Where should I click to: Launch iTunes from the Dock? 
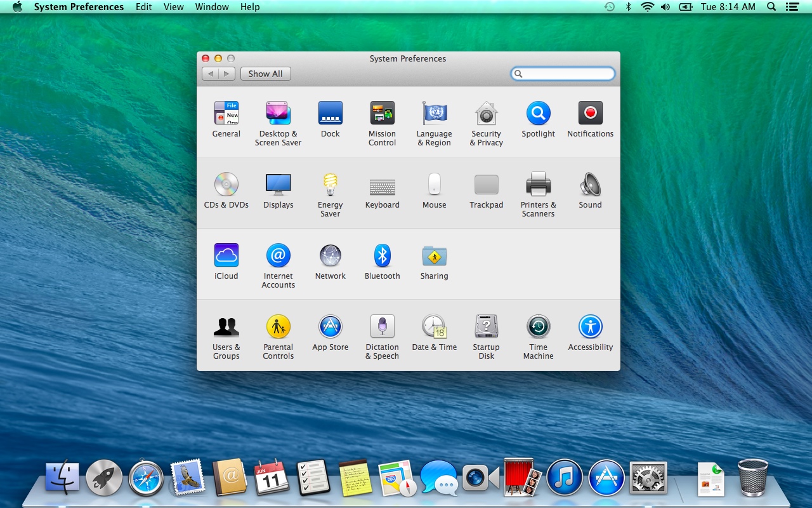pos(565,478)
